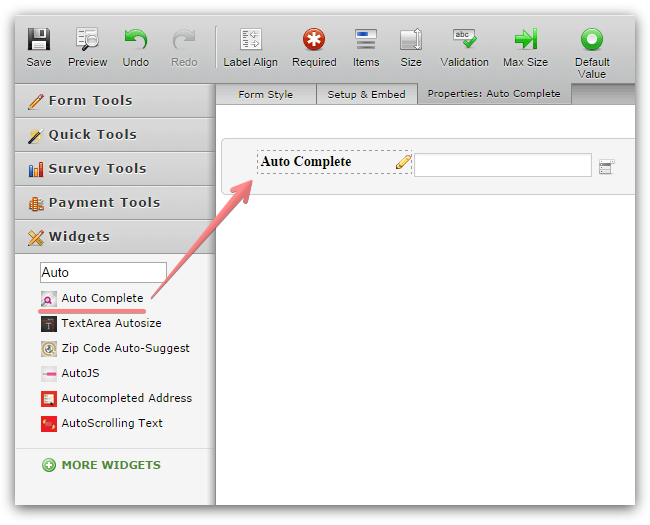The image size is (650, 525).
Task: Click the AutoScrolling Text label
Action: tap(112, 423)
